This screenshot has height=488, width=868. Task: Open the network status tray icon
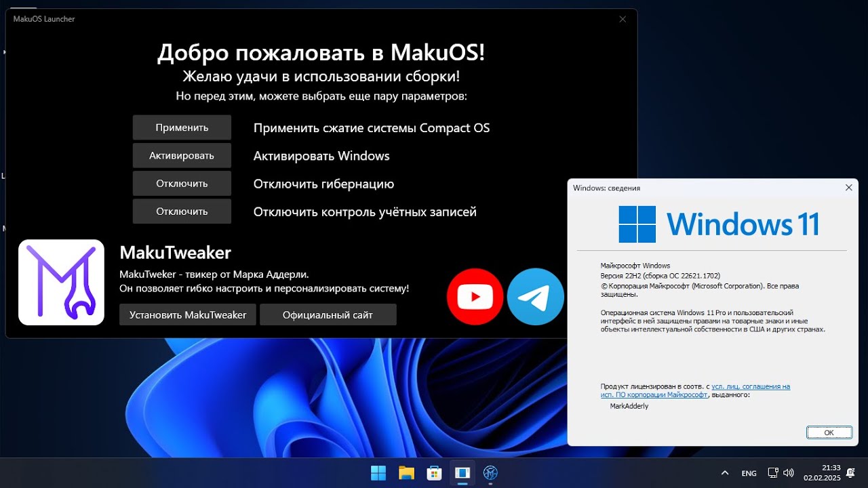[772, 473]
